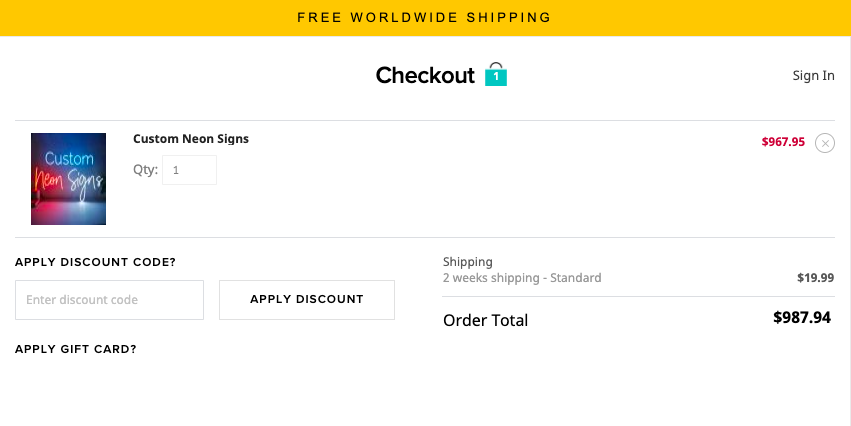Select the 2 weeks shipping - Standard option
Screen dimensions: 851x426
pyautogui.click(x=522, y=278)
